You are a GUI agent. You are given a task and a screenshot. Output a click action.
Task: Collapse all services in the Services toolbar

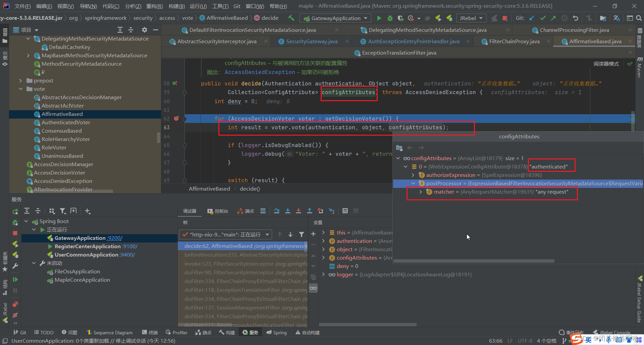pos(38,211)
